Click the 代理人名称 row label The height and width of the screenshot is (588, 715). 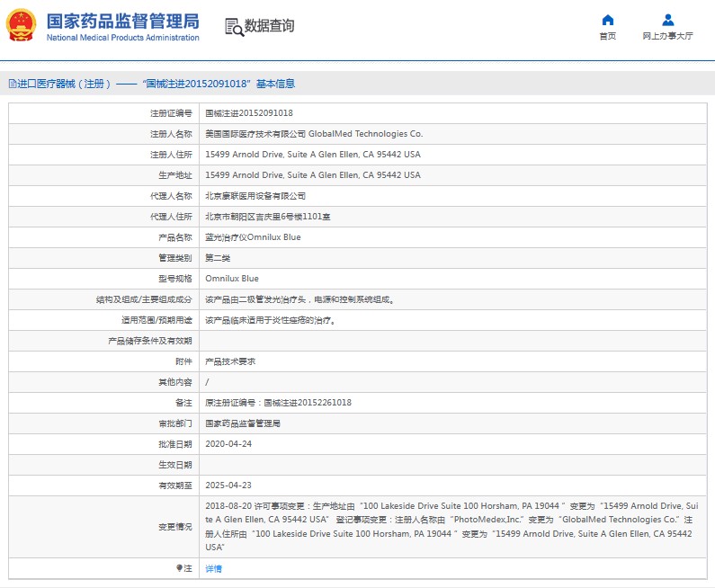click(x=171, y=196)
